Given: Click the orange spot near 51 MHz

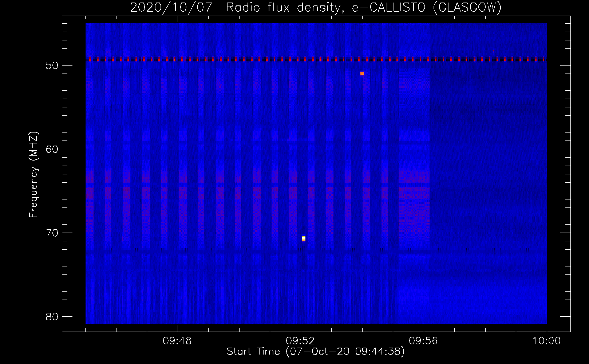Looking at the screenshot, I should [x=362, y=74].
